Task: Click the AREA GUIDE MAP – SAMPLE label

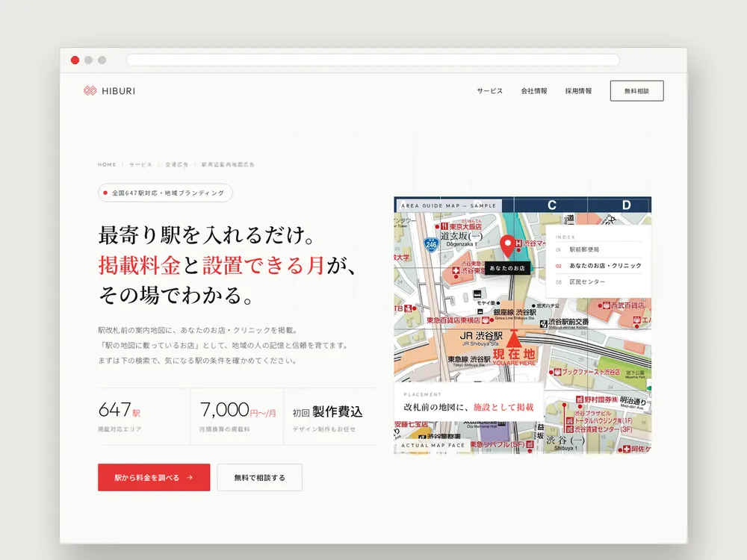Action: 448,206
